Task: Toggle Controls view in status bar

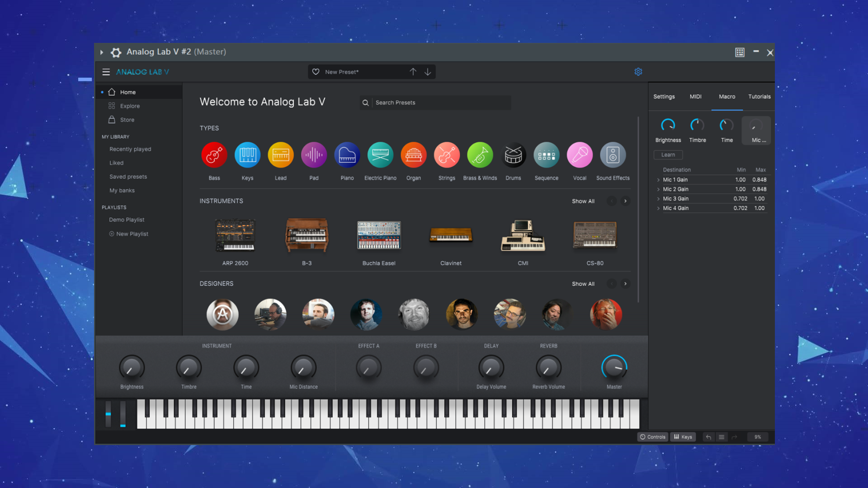Action: tap(652, 437)
